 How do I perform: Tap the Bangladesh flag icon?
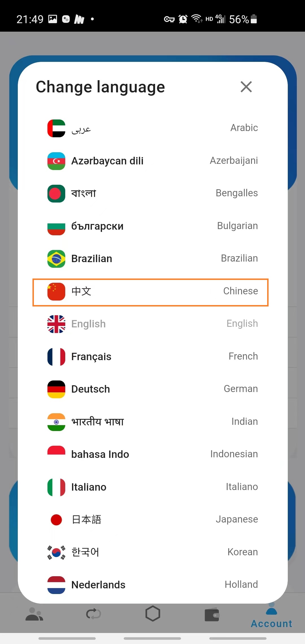tap(56, 193)
